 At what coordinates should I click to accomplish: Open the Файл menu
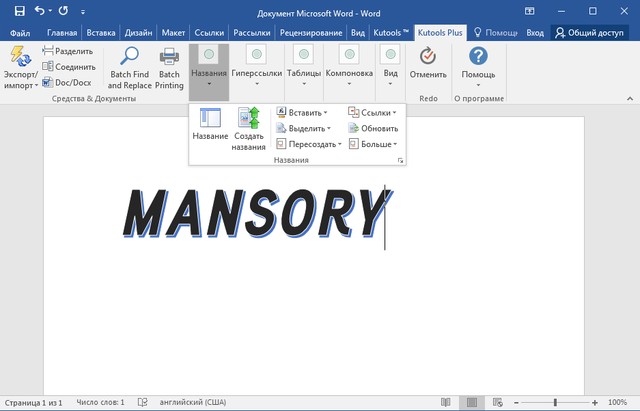point(19,32)
